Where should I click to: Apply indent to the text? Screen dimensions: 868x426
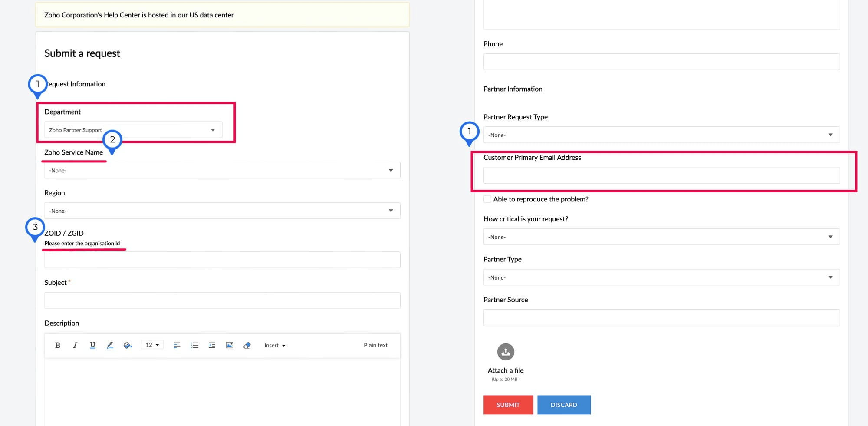pyautogui.click(x=212, y=345)
